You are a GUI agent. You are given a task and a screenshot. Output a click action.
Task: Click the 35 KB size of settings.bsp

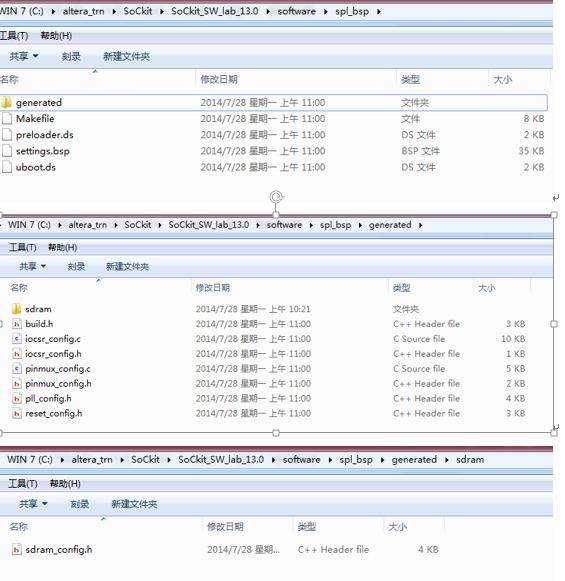click(531, 151)
